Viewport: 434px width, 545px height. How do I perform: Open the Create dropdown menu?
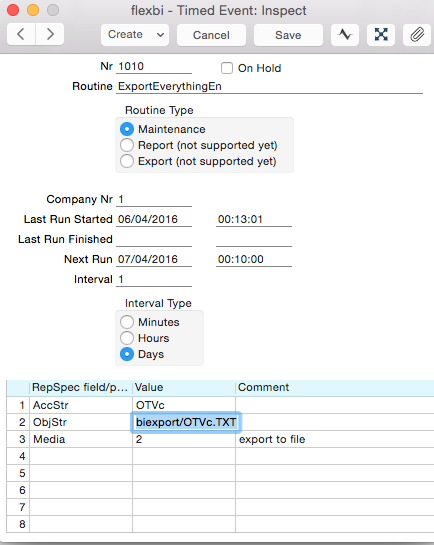point(135,35)
